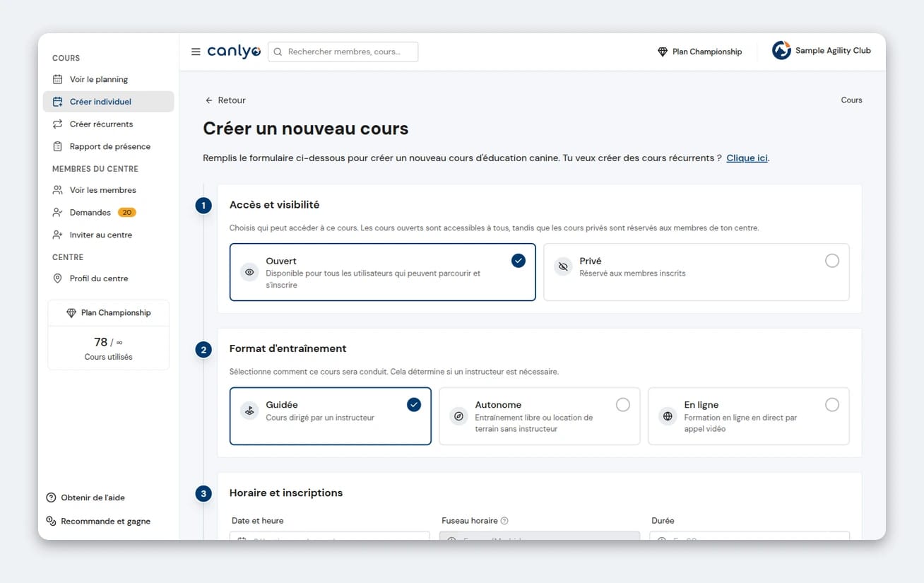Focus the Rechercher membres, cours search field
The height and width of the screenshot is (583, 924).
(343, 52)
